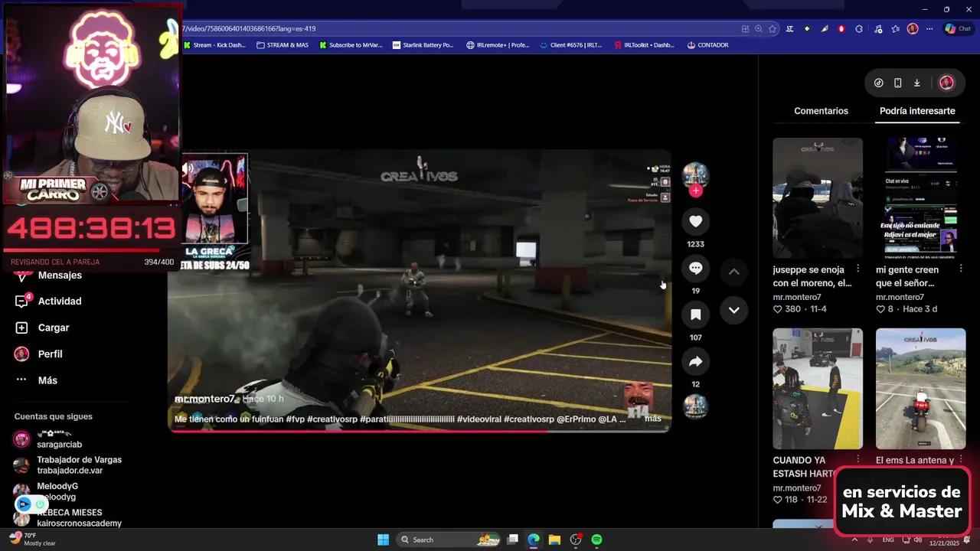Add page to favorites star icon
This screenshot has width=980, height=551.
(x=773, y=29)
